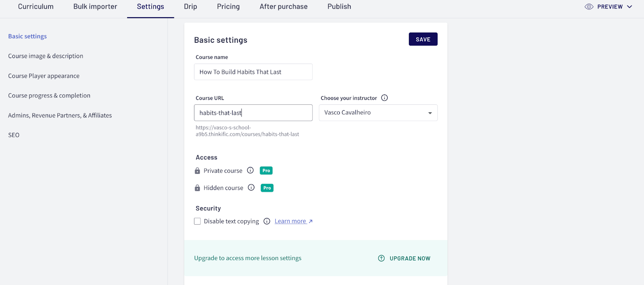Open Course Player appearance settings

[x=44, y=76]
